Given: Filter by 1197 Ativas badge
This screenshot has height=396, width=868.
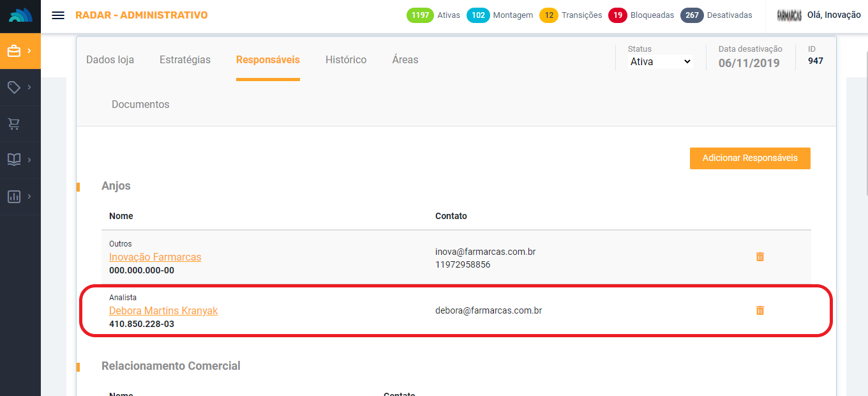Looking at the screenshot, I should pyautogui.click(x=421, y=15).
